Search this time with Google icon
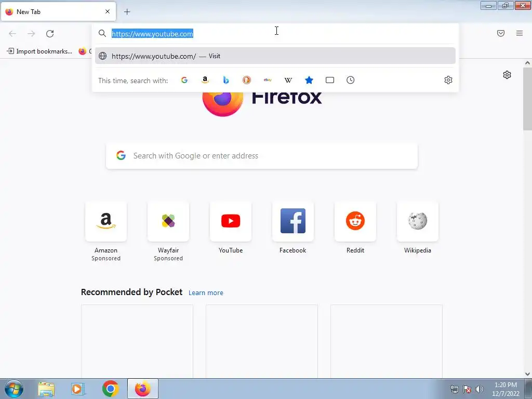The width and height of the screenshot is (532, 399). [x=184, y=80]
